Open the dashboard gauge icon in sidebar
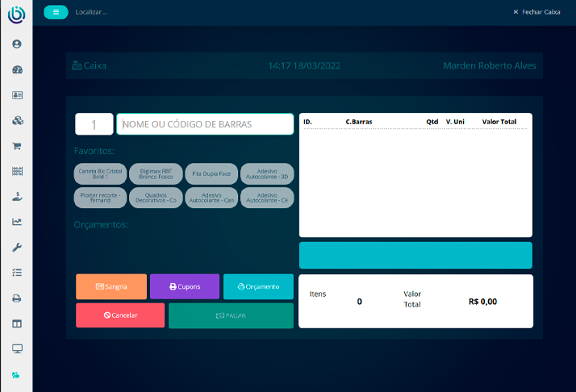The width and height of the screenshot is (576, 392). [x=16, y=70]
